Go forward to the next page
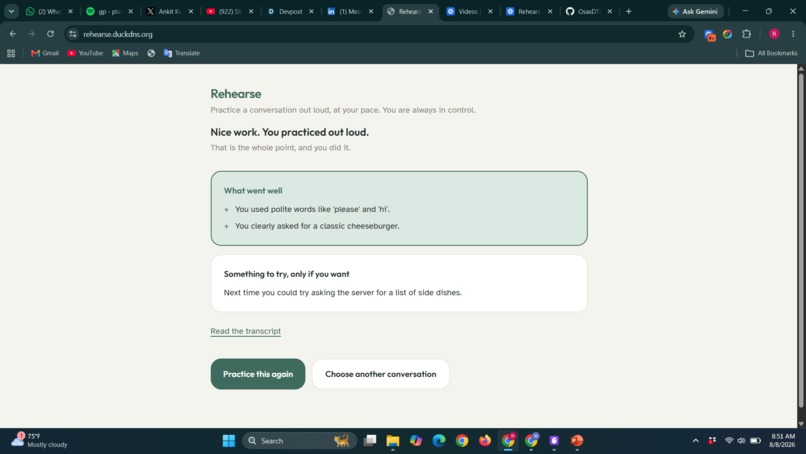The image size is (806, 454). [x=31, y=34]
